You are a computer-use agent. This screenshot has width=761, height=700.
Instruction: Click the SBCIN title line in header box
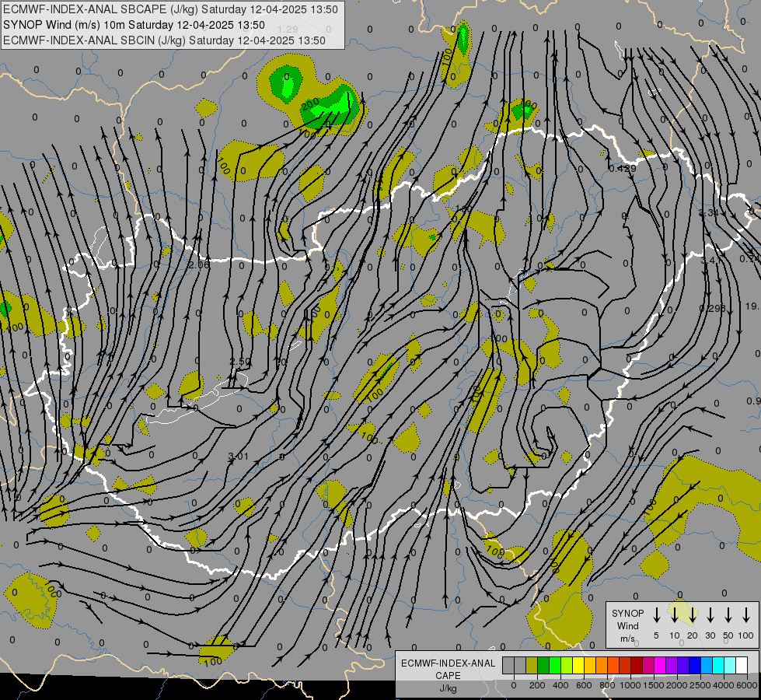(x=164, y=40)
